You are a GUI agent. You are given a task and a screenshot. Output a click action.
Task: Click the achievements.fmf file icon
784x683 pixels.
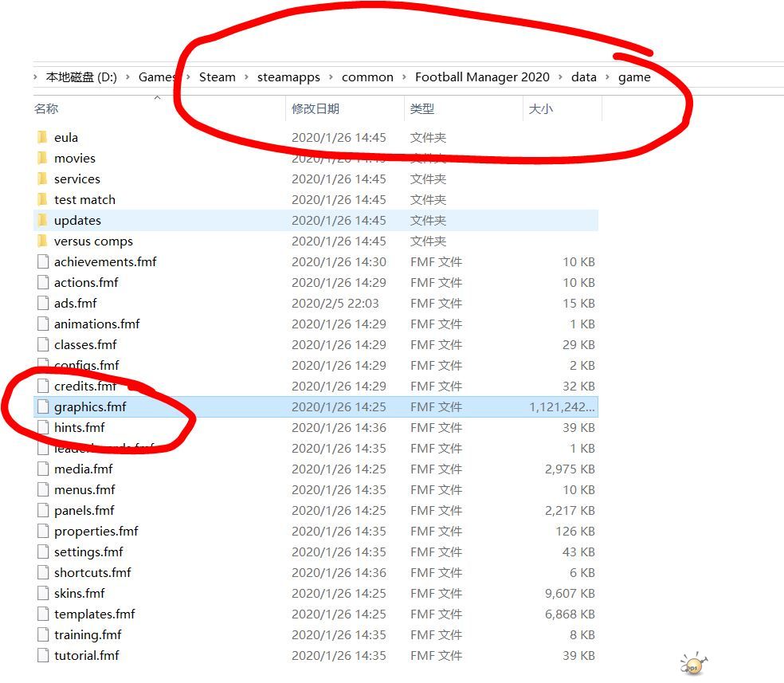tap(43, 261)
